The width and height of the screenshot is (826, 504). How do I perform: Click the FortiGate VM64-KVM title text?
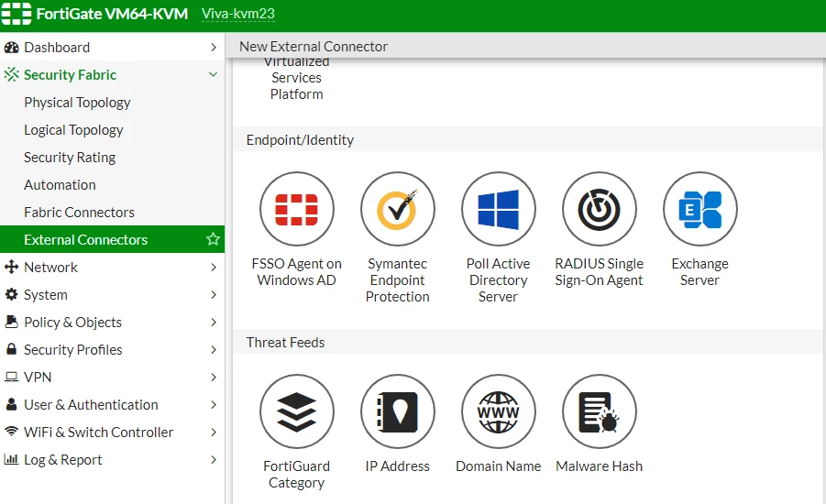112,14
